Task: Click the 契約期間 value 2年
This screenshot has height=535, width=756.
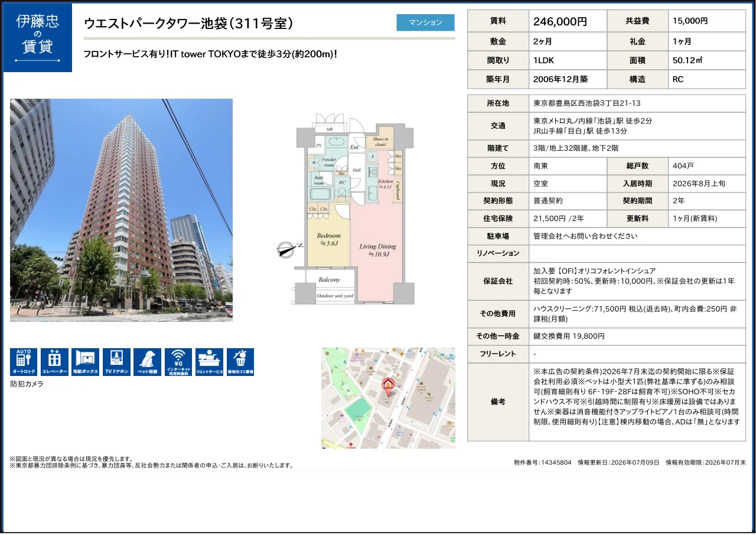Action: click(x=679, y=200)
